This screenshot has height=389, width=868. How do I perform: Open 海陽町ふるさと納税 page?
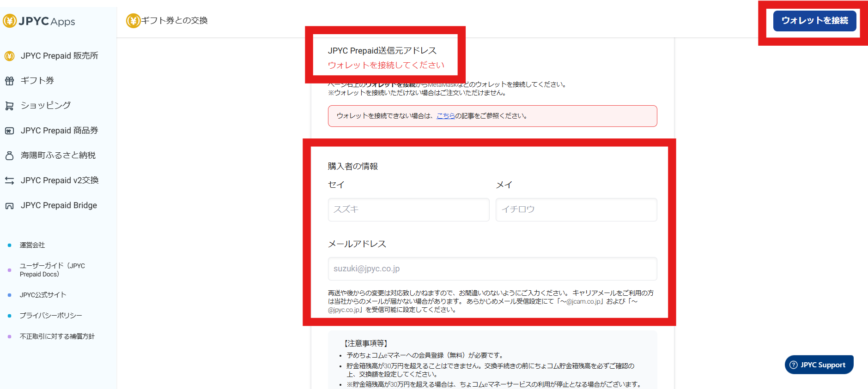click(58, 156)
